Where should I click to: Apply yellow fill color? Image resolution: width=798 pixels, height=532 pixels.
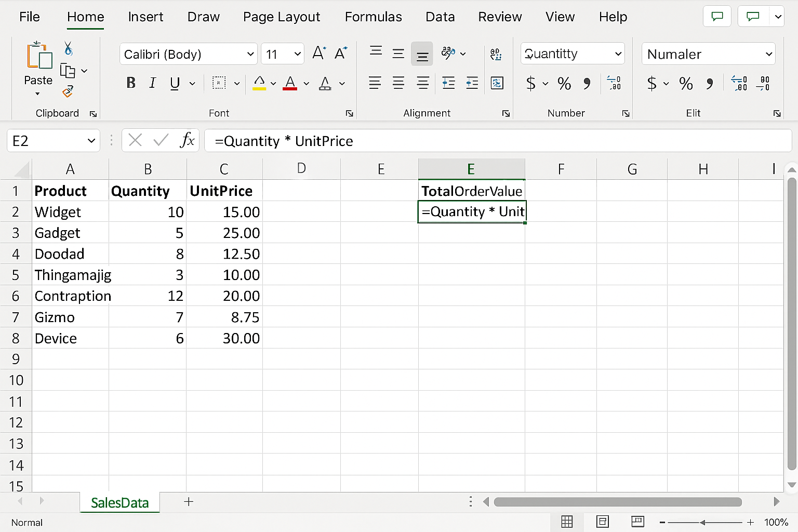(x=259, y=83)
